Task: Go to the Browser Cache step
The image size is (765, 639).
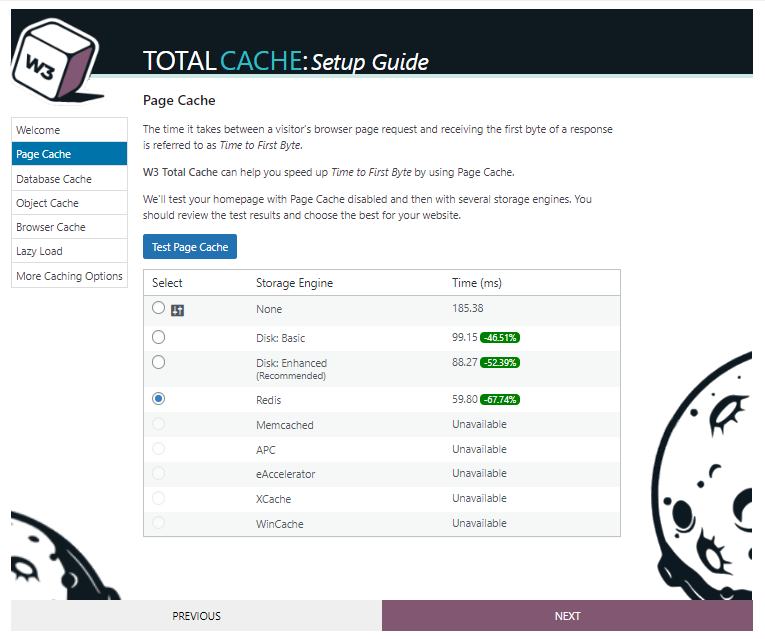Action: click(69, 227)
